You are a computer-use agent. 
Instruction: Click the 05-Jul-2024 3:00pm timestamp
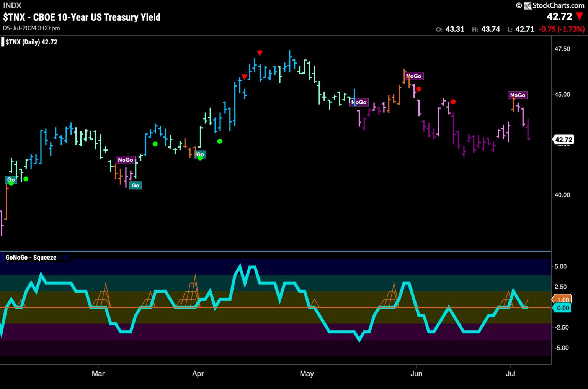click(31, 28)
